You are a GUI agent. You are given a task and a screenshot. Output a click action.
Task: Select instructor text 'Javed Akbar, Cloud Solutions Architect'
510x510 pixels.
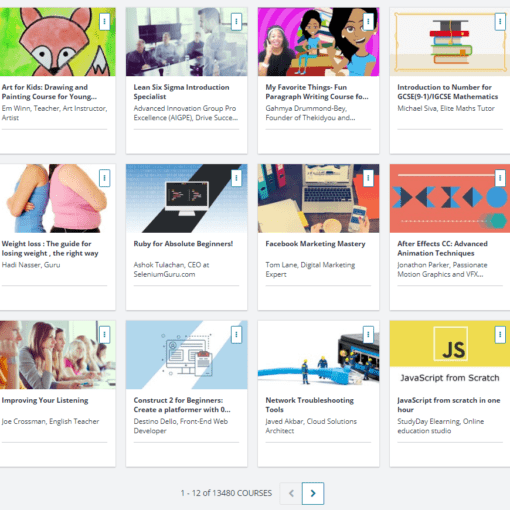click(x=311, y=426)
